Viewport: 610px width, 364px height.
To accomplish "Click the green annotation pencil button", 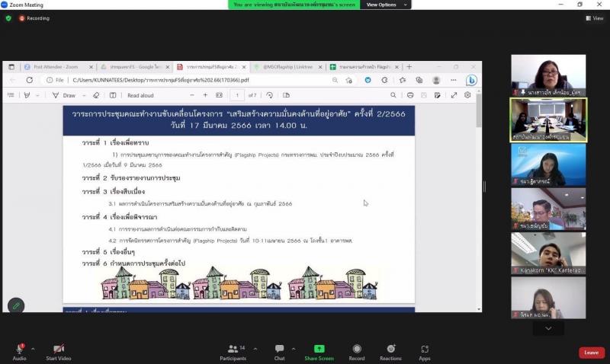I will click(16, 305).
